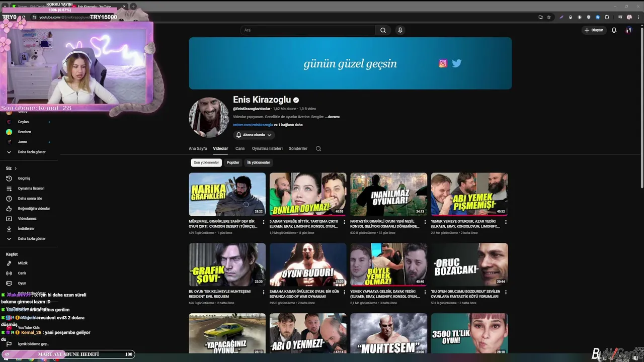Open the Gönderiler channel tab
The image size is (644, 362).
click(298, 149)
